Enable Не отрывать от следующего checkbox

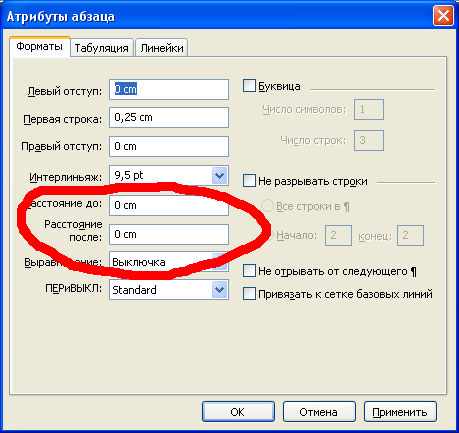point(249,271)
